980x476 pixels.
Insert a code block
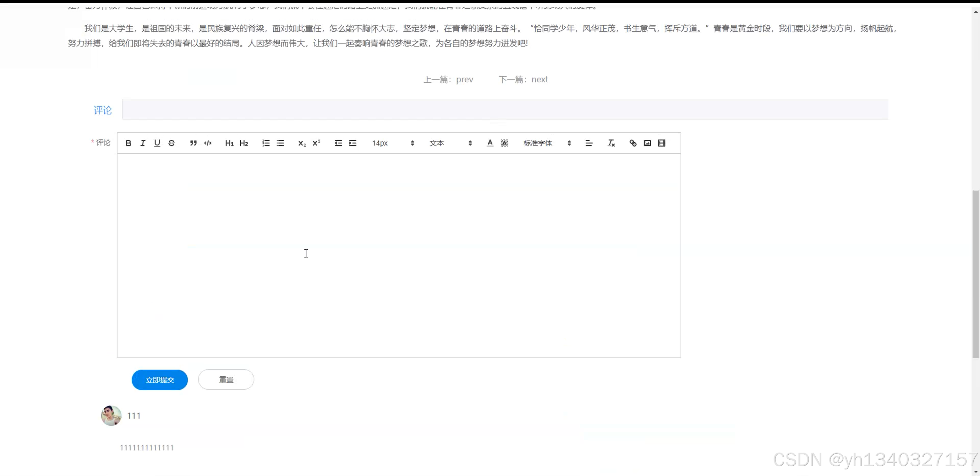[x=208, y=143]
